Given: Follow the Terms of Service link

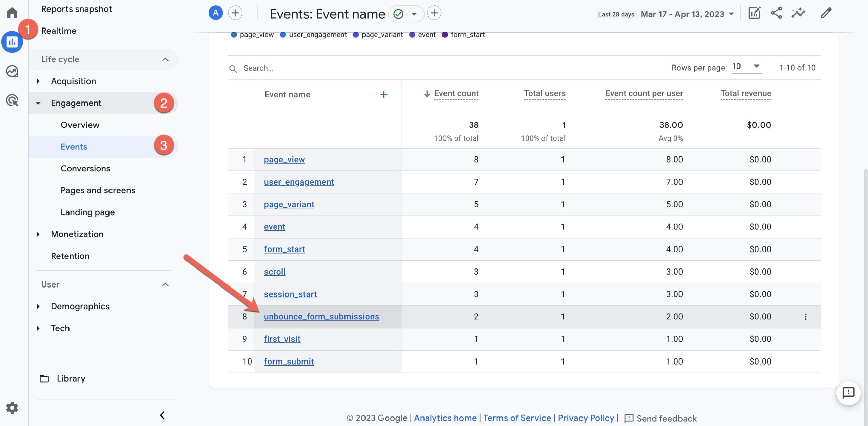Looking at the screenshot, I should click(517, 418).
